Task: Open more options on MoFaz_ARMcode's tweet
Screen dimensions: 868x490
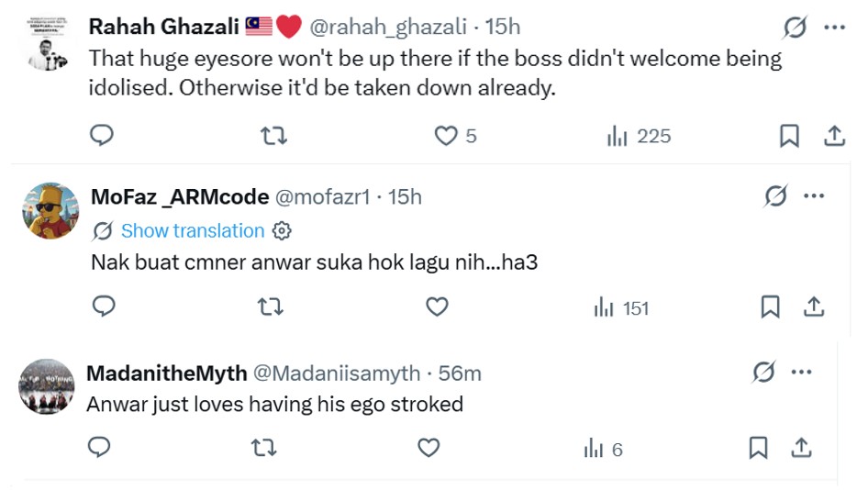Action: click(x=814, y=195)
